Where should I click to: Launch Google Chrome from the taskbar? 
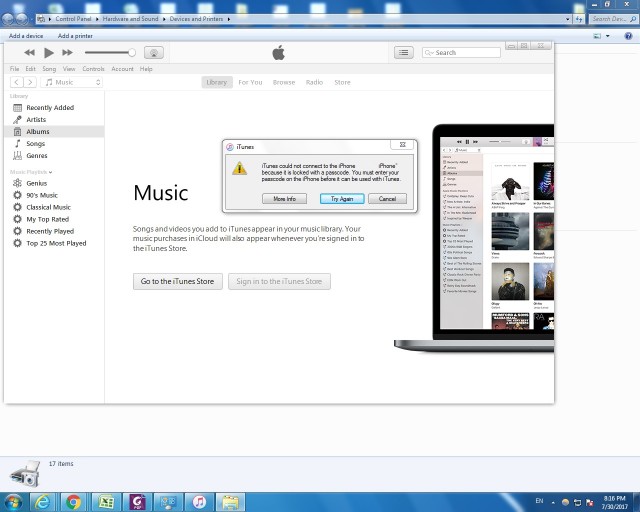tap(73, 502)
